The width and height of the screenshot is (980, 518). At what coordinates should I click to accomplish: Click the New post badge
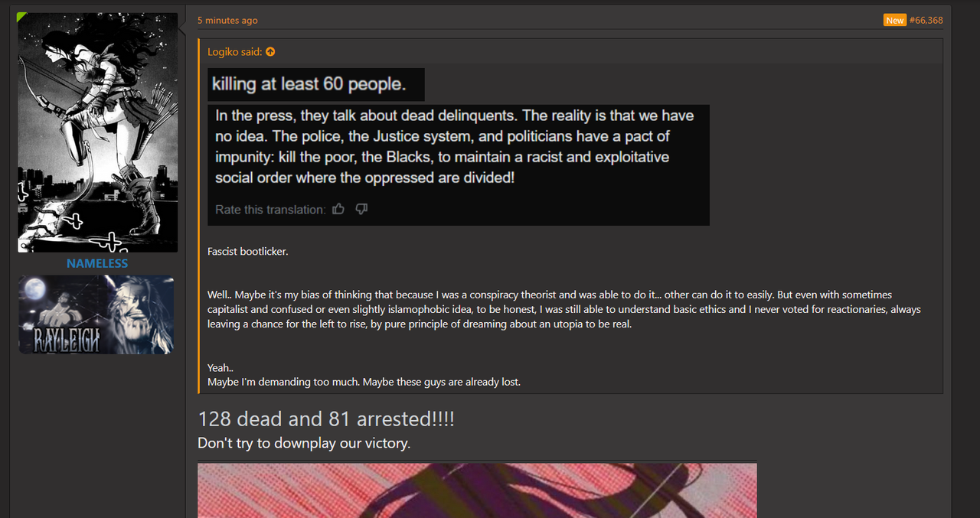[x=894, y=21]
